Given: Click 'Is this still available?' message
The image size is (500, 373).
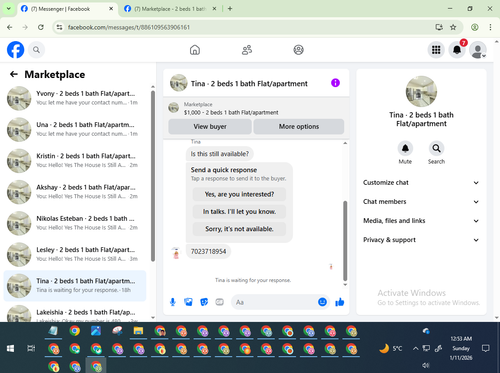Looking at the screenshot, I should 220,154.
